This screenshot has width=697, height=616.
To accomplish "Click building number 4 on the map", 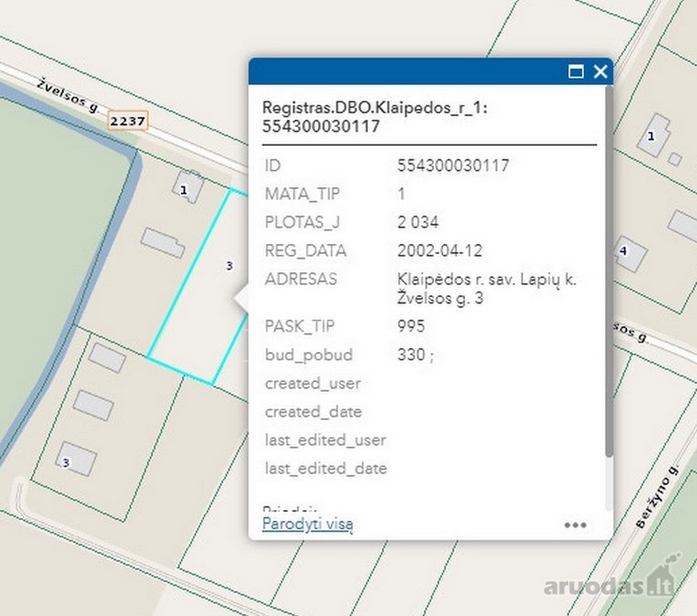I will tap(629, 254).
